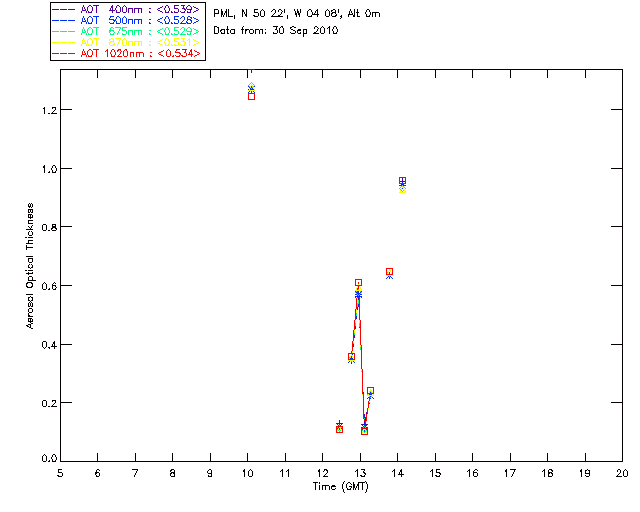Click the x-axis tick label 14

(398, 473)
